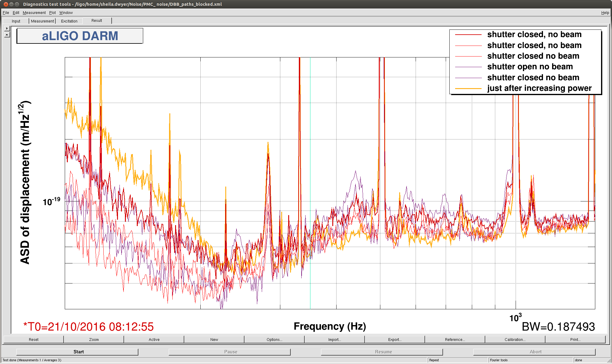
Task: Click the Zoom button
Action: click(x=94, y=339)
